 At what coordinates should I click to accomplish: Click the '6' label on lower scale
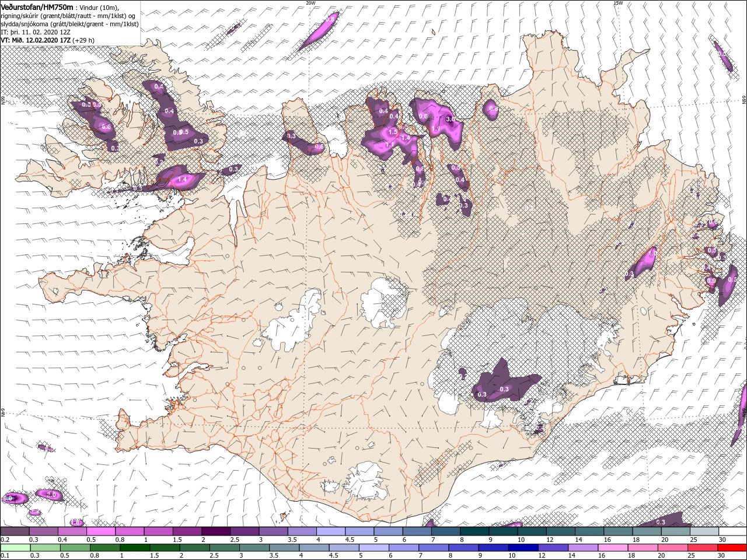point(390,555)
